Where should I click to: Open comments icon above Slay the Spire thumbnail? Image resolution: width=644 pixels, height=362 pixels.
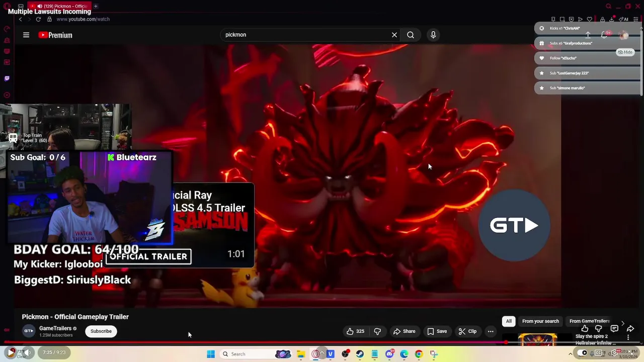tap(614, 329)
